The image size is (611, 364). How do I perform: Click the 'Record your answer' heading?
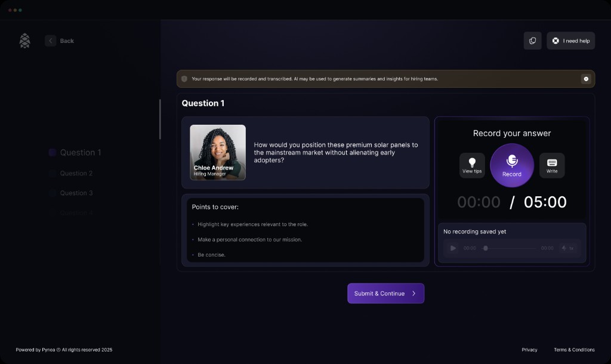(x=511, y=133)
